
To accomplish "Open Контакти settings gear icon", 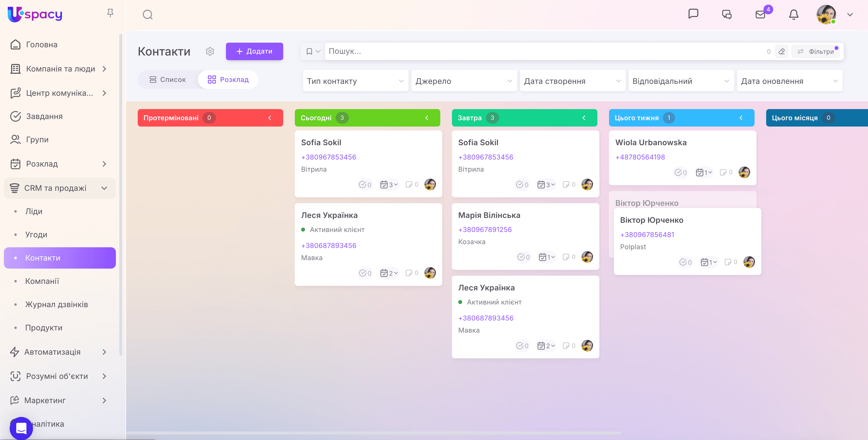I will click(x=210, y=51).
